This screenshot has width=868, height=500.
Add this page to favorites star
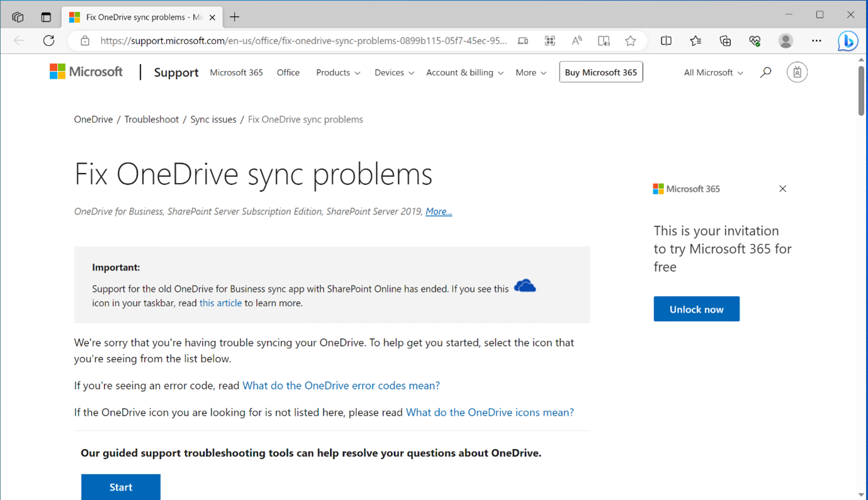pyautogui.click(x=631, y=41)
